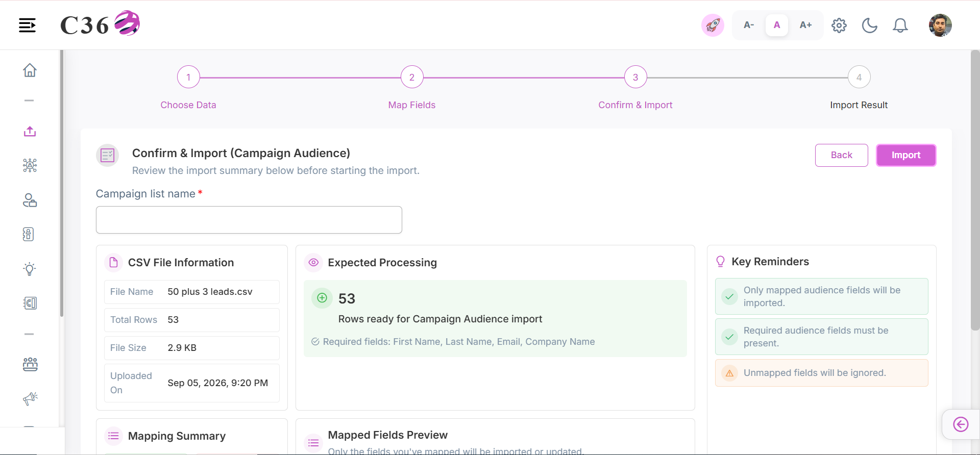The height and width of the screenshot is (455, 980).
Task: Click the File Size value '2.9 KB'
Action: 182,348
